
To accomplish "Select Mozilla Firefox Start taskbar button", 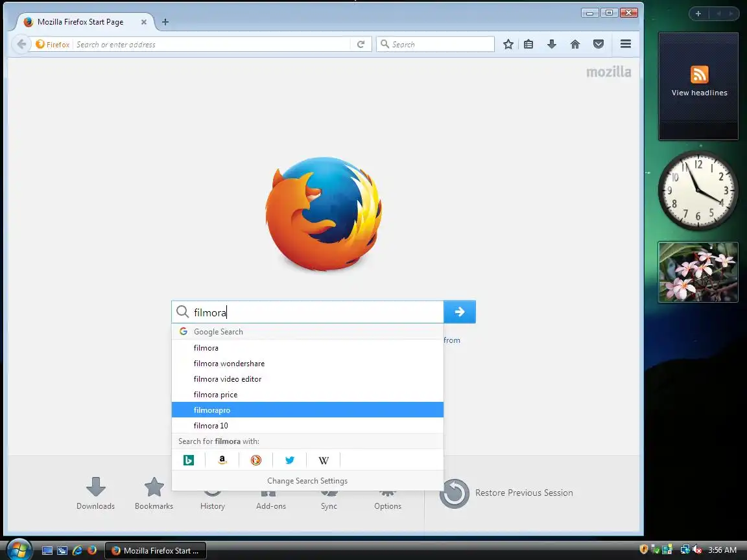I will click(156, 550).
